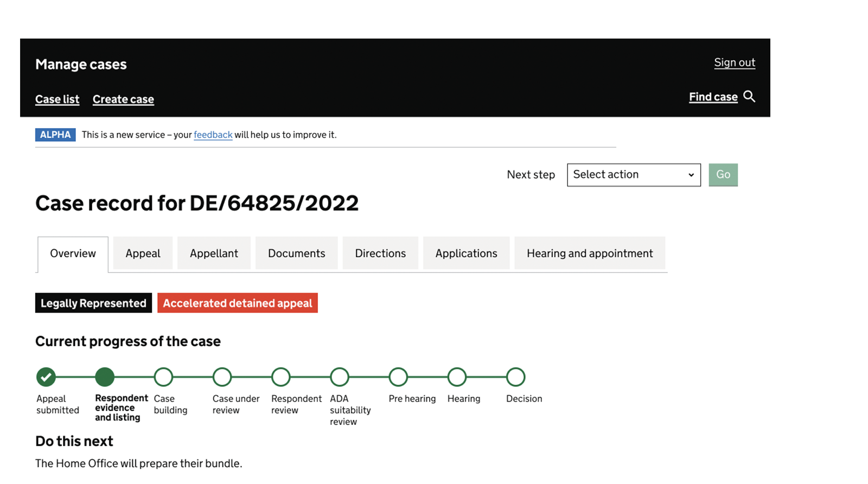Click the completed Appeal submitted checkmark circle

pyautogui.click(x=46, y=377)
